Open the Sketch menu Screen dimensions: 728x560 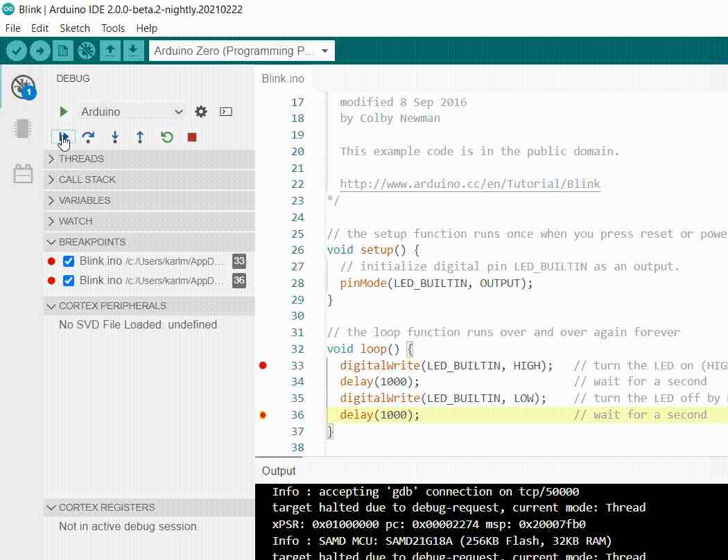[x=75, y=28]
